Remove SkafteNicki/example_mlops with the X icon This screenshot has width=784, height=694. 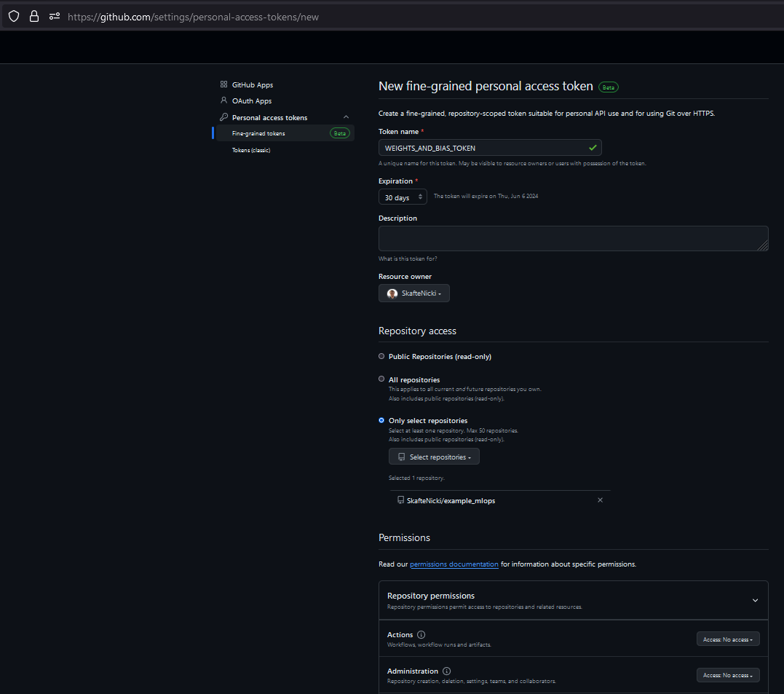600,500
